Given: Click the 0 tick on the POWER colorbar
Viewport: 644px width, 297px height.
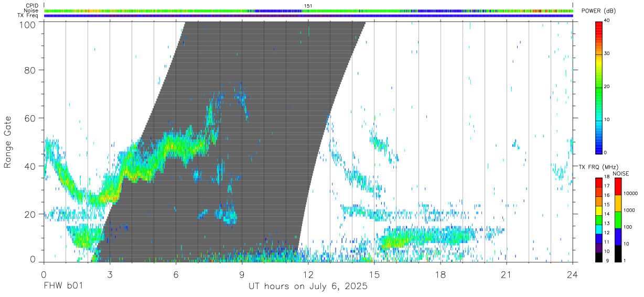Looking at the screenshot, I should [x=606, y=152].
